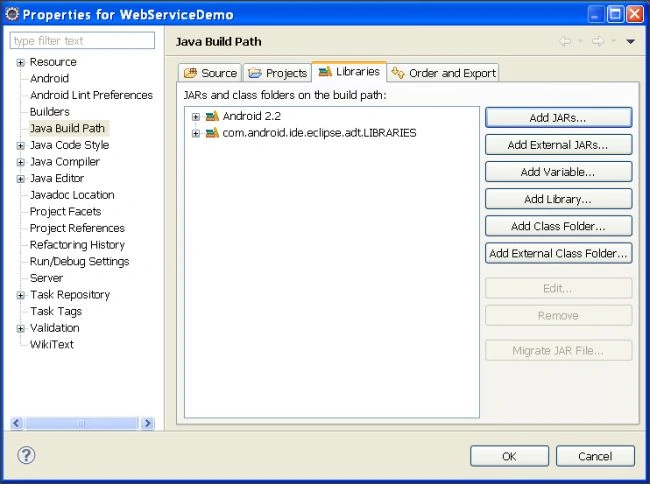Expand the com.android.ide.eclipse.adt.LIBRARIES node
Image resolution: width=650 pixels, height=484 pixels.
[196, 133]
